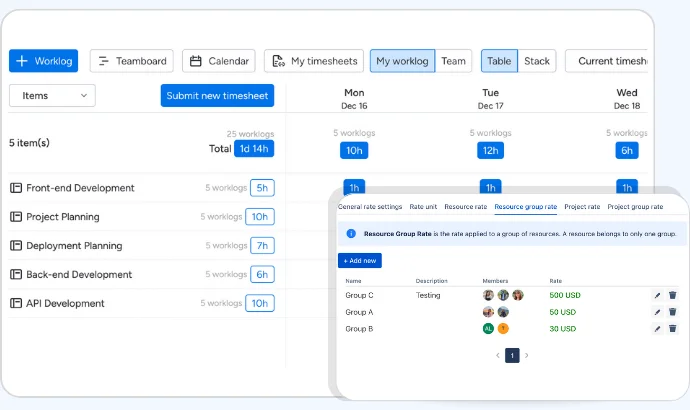The width and height of the screenshot is (690, 410).
Task: Select the Table view toggle
Action: point(499,61)
